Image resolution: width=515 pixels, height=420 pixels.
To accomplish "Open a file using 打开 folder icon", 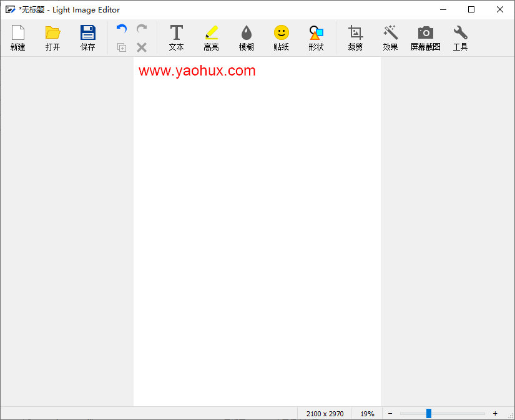I will click(53, 37).
